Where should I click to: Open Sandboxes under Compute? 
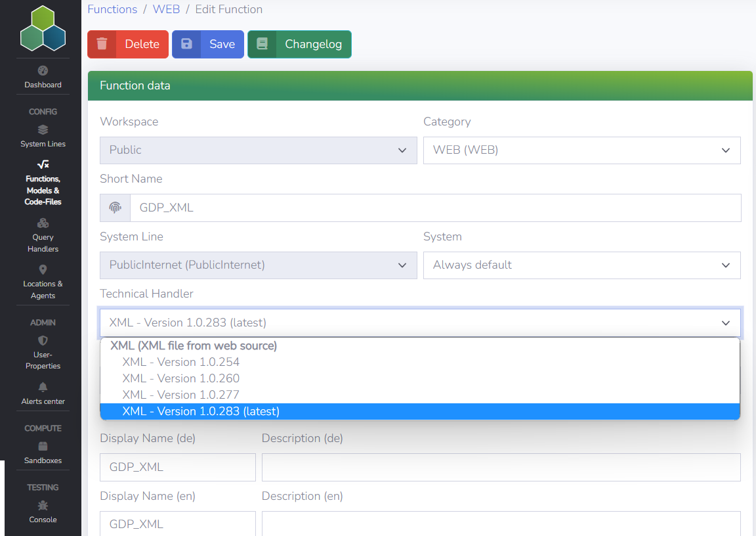click(x=43, y=453)
